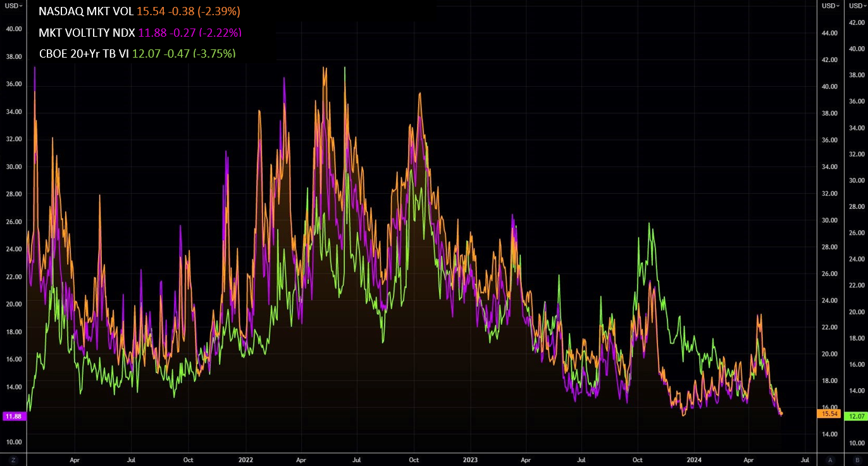Viewport: 868px width, 466px height.
Task: Click the A scale button below the chart
Action: [x=830, y=460]
